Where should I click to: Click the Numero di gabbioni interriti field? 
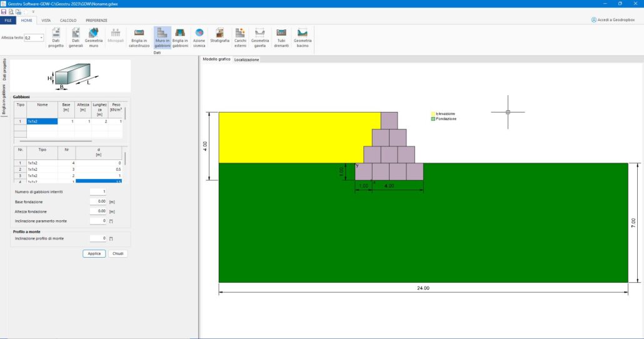click(x=98, y=191)
